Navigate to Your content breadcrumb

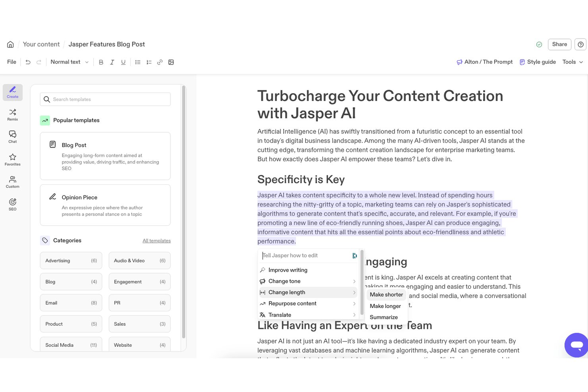pos(41,44)
